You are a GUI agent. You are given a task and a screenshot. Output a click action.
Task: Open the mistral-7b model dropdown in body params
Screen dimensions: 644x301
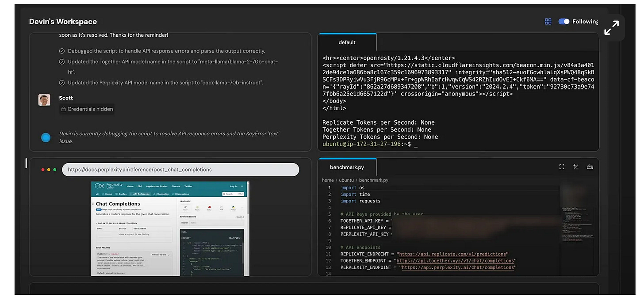161,255
